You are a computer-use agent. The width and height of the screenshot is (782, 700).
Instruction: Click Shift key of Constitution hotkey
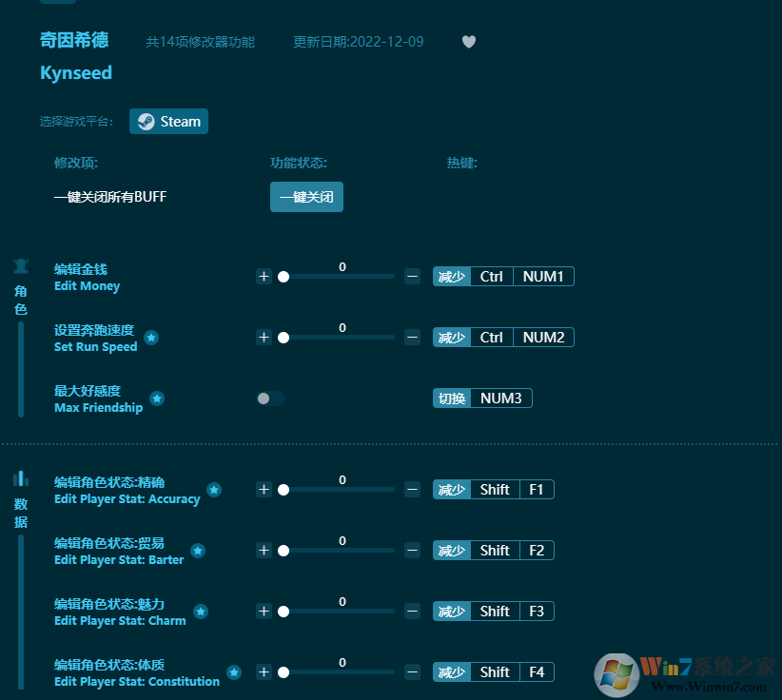(x=495, y=671)
